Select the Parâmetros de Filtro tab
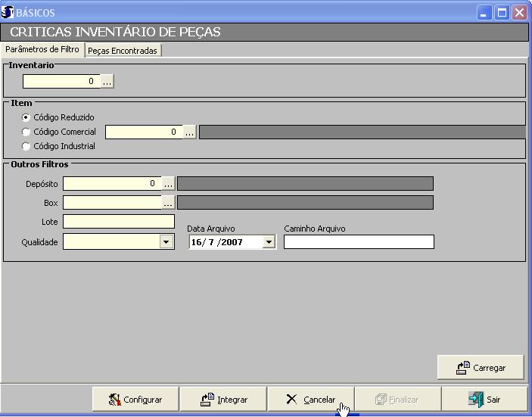 [x=42, y=50]
